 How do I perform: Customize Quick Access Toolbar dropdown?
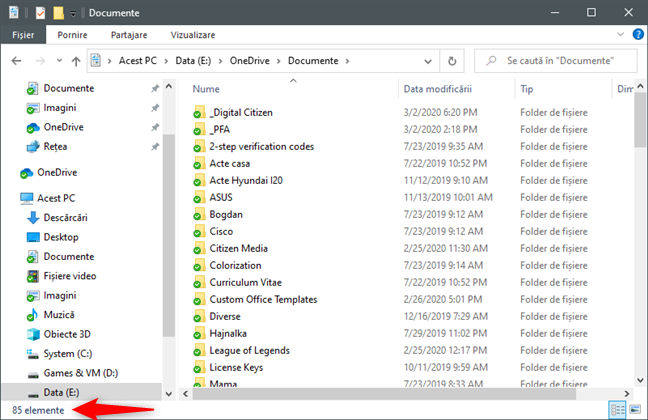click(73, 14)
